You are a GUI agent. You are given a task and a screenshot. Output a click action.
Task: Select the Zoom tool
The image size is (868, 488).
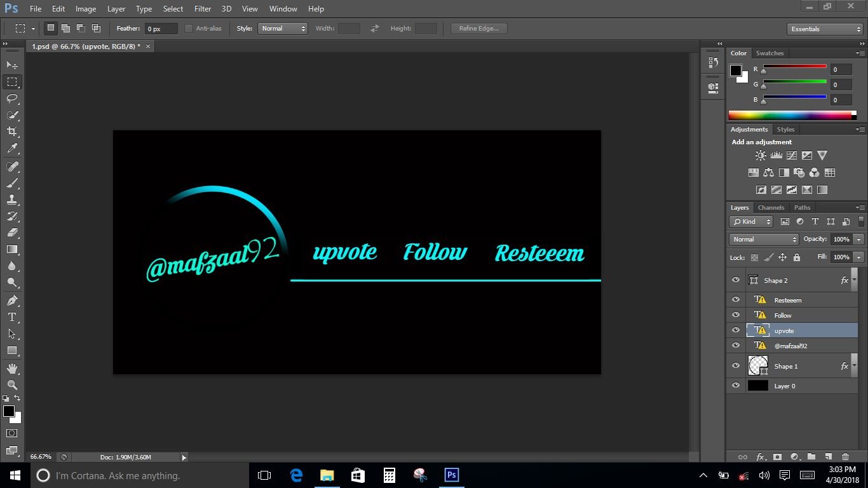(x=12, y=385)
